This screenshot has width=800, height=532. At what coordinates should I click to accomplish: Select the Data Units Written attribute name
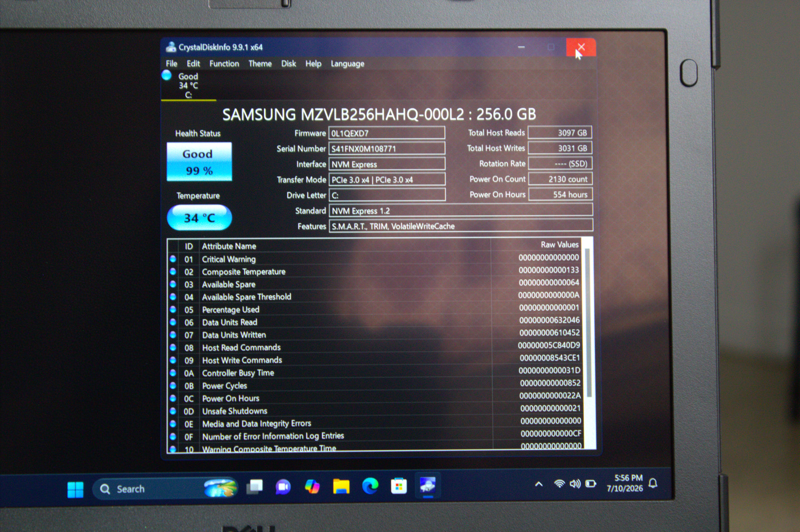[x=234, y=335]
